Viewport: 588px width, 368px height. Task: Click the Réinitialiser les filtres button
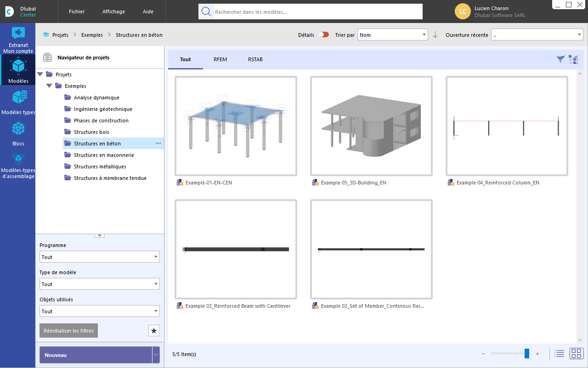(x=68, y=330)
